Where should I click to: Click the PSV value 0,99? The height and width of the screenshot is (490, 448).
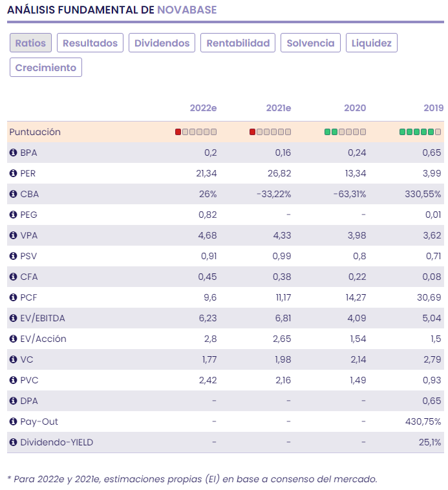[x=281, y=256]
